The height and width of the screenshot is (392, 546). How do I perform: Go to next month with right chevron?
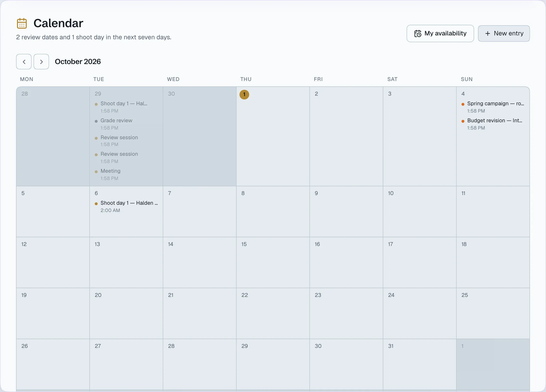(41, 62)
